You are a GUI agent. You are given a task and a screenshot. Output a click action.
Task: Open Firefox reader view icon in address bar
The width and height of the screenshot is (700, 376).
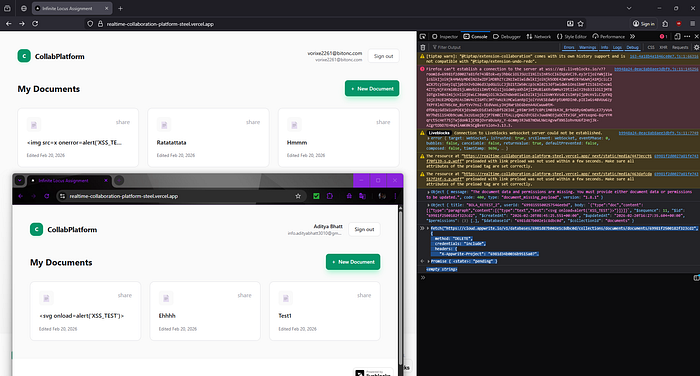click(570, 24)
